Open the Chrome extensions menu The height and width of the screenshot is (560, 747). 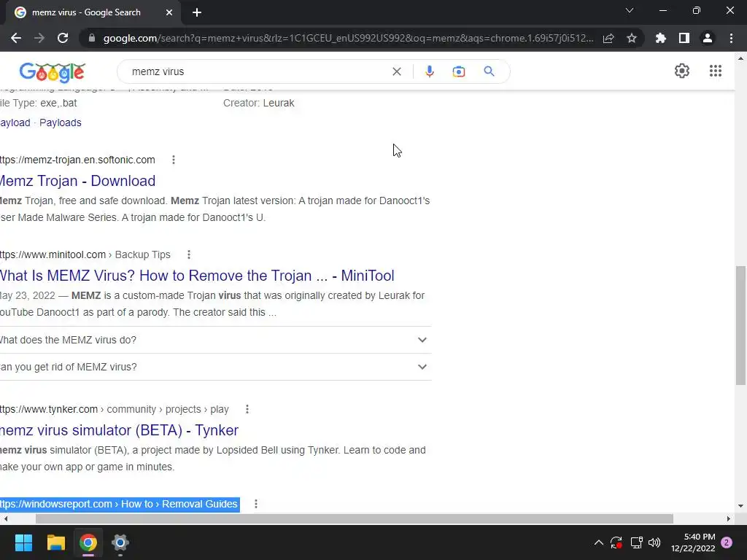point(661,38)
